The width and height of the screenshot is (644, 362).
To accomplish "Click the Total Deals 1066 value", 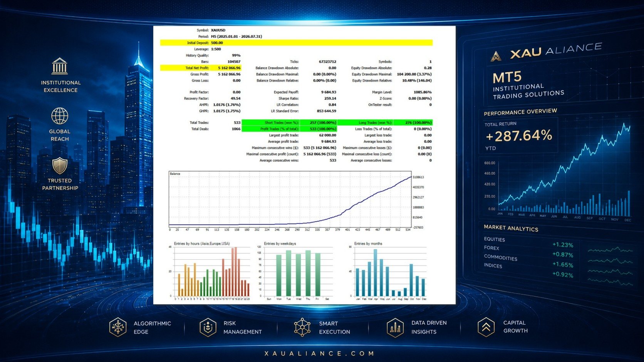I will [x=236, y=129].
